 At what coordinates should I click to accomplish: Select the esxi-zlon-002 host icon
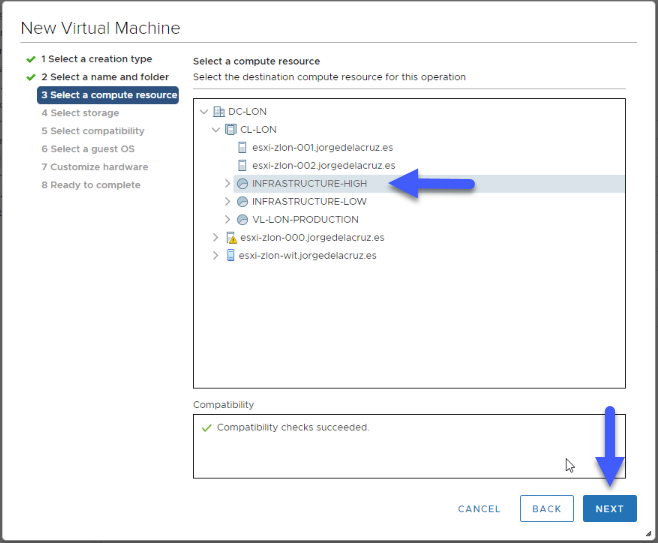point(242,165)
